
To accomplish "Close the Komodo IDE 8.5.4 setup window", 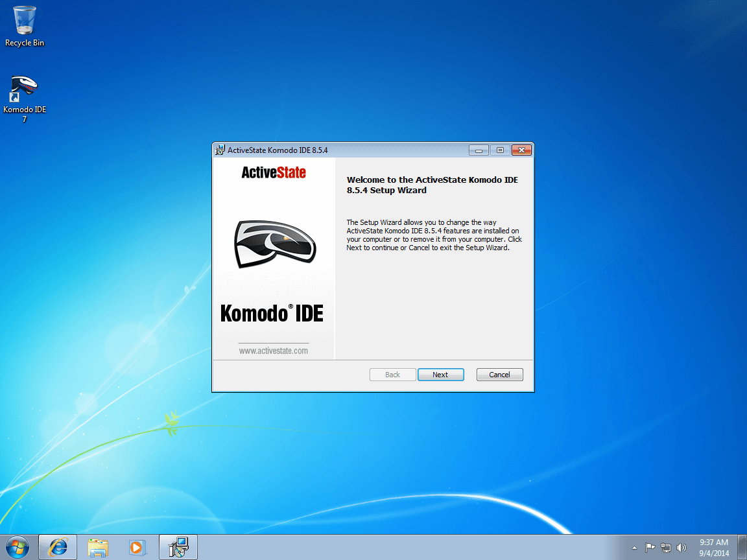I will click(x=521, y=150).
